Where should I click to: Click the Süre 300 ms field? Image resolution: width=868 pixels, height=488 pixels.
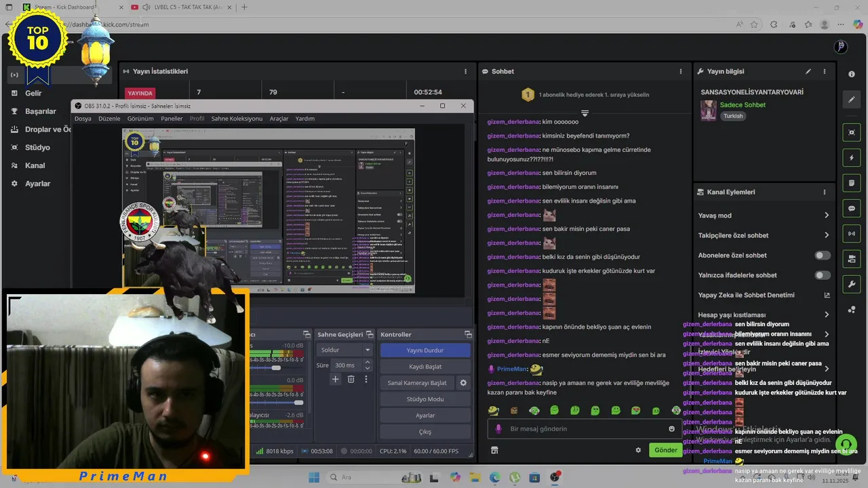click(x=347, y=365)
